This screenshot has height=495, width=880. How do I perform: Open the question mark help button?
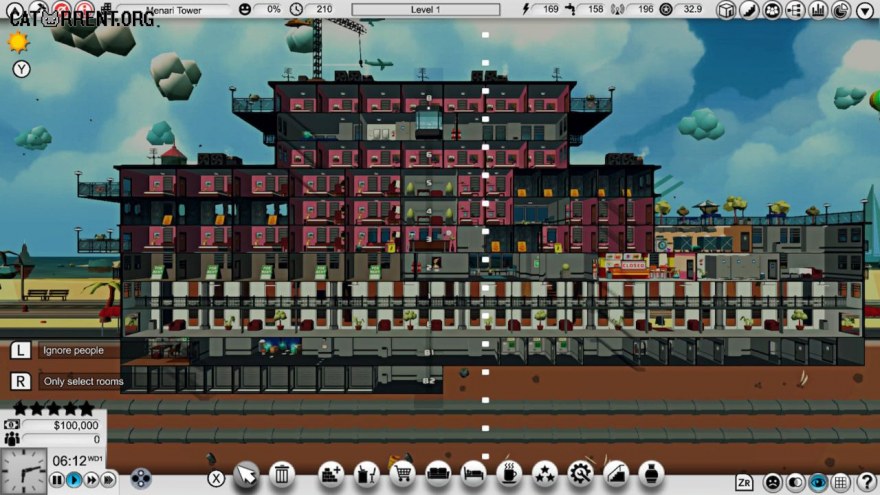(868, 482)
